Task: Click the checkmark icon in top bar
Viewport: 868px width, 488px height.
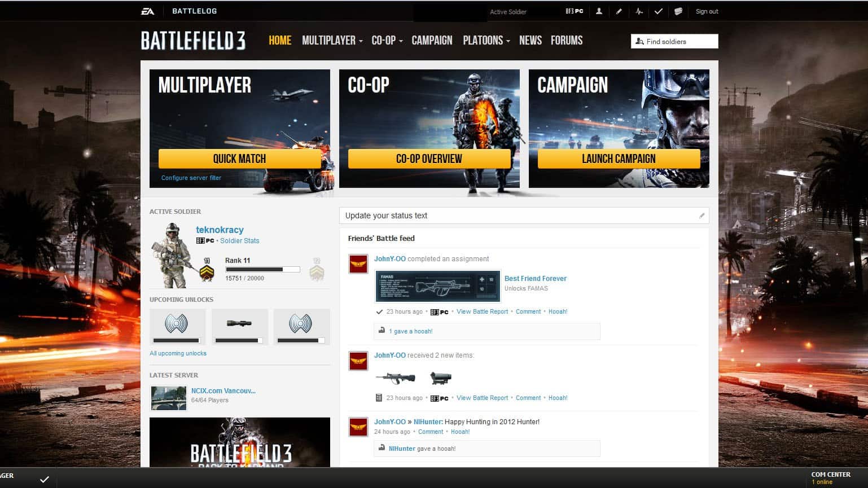Action: click(658, 11)
